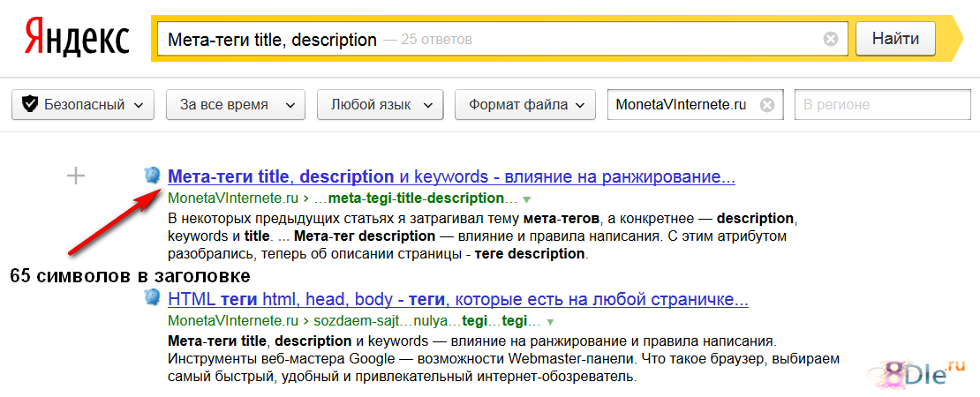Open the HTML теги html, head, body result

point(458,300)
